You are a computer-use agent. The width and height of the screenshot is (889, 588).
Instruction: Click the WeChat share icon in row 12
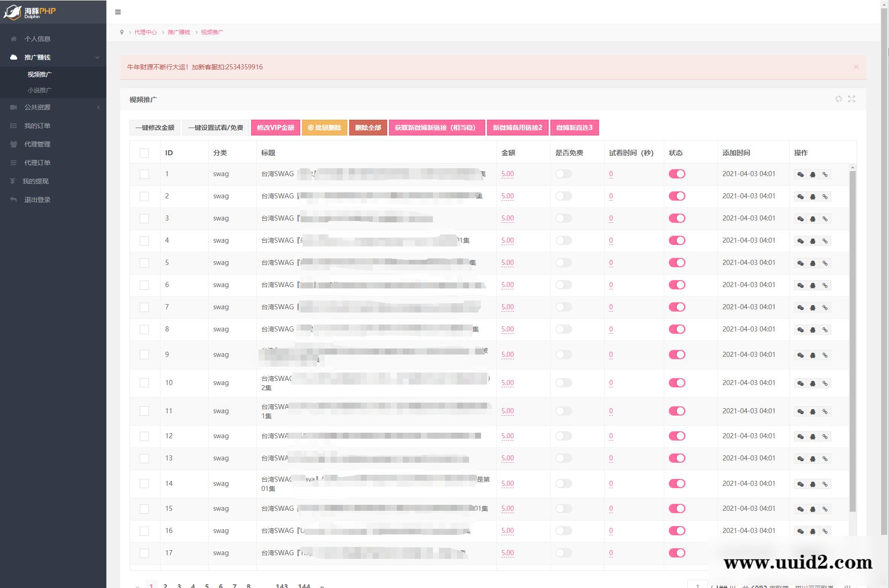point(800,436)
